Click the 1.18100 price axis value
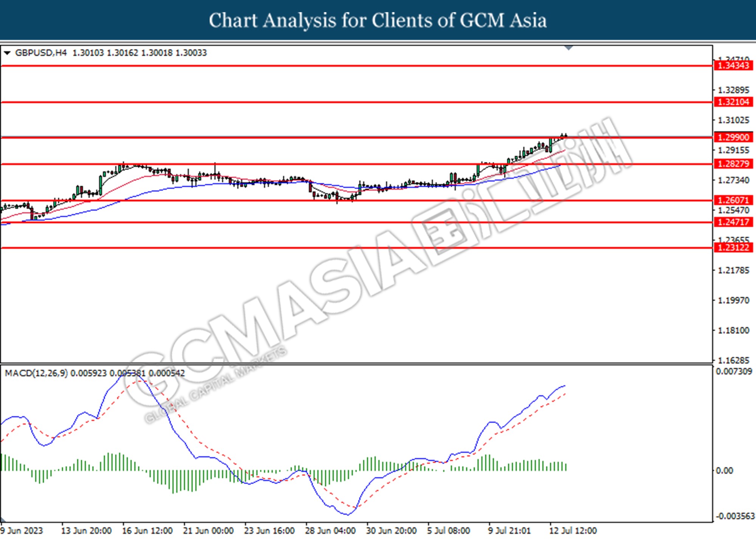 click(733, 331)
